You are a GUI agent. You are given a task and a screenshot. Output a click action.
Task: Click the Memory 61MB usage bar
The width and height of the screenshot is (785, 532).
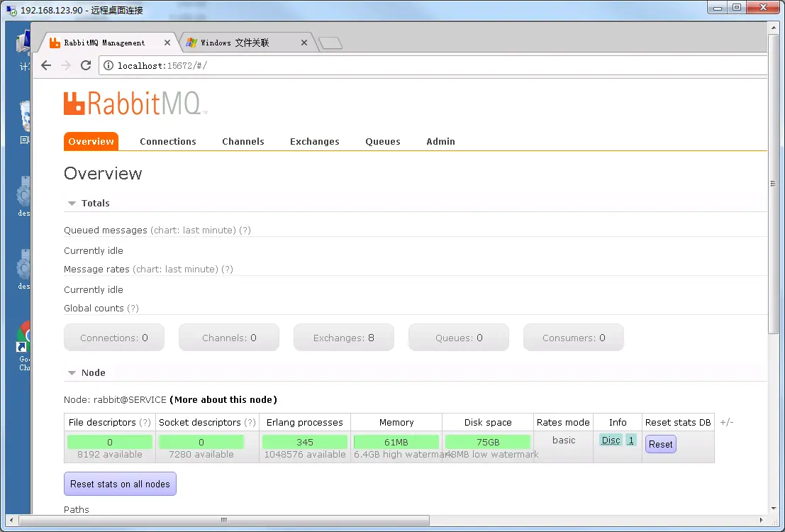tap(396, 442)
